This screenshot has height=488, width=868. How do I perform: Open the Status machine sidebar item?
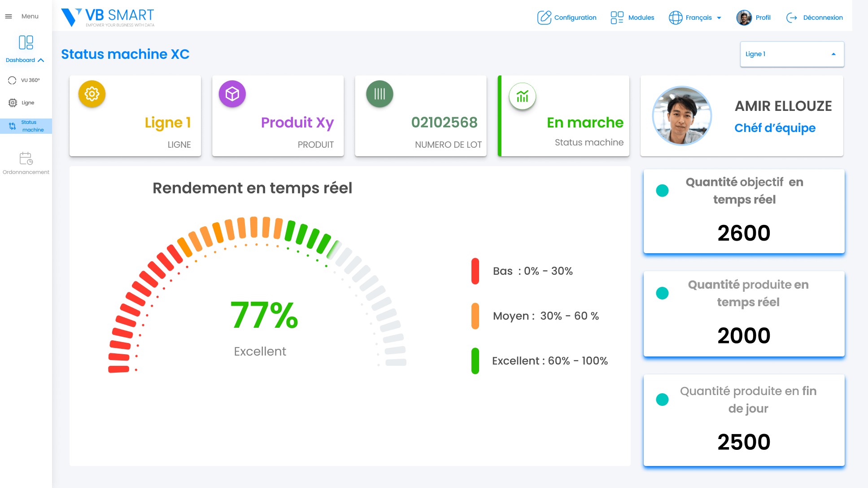(27, 126)
